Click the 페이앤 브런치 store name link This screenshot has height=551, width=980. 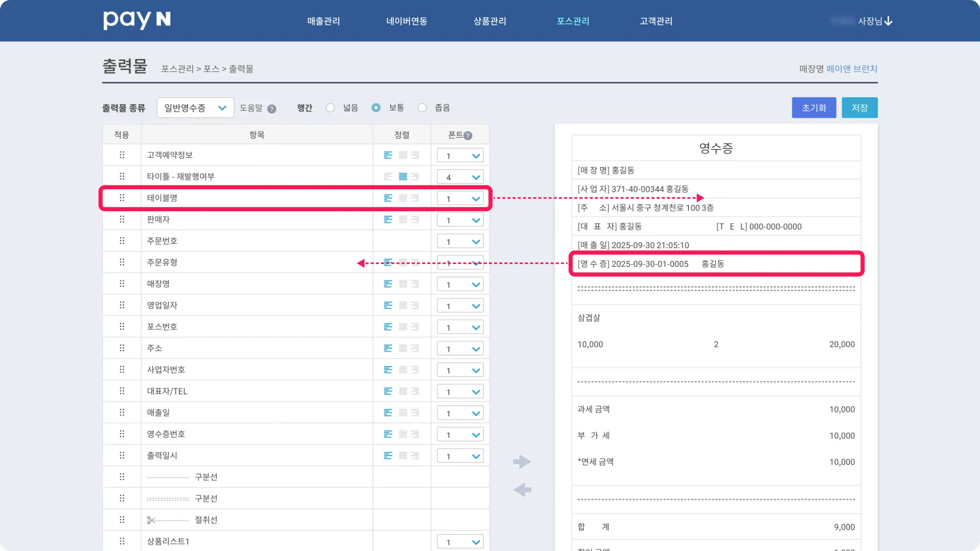click(x=852, y=69)
